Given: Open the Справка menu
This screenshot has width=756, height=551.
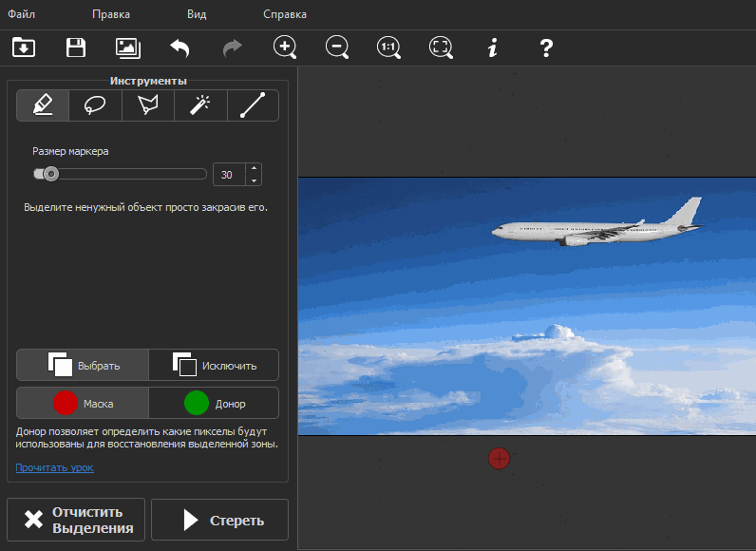Looking at the screenshot, I should [285, 14].
